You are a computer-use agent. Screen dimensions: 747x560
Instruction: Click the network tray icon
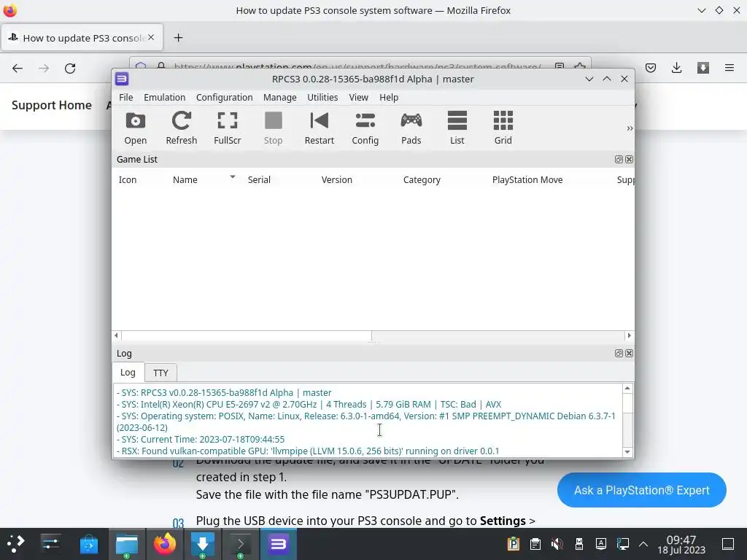pos(623,544)
